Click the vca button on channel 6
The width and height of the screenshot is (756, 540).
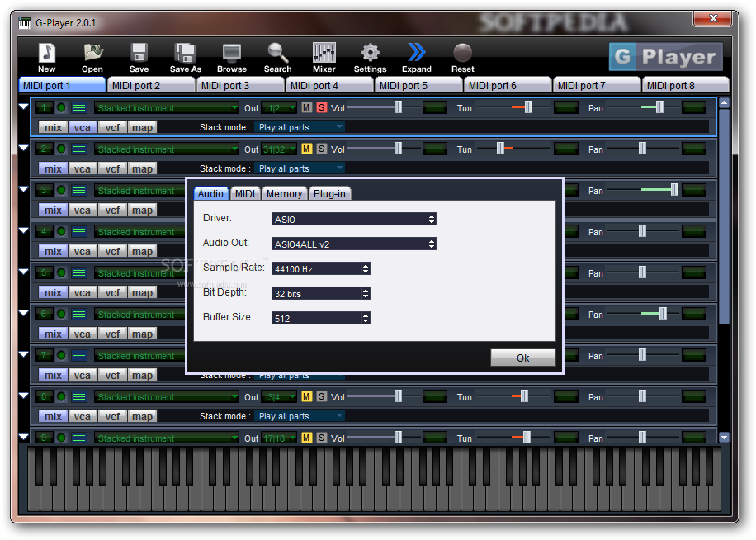click(83, 334)
